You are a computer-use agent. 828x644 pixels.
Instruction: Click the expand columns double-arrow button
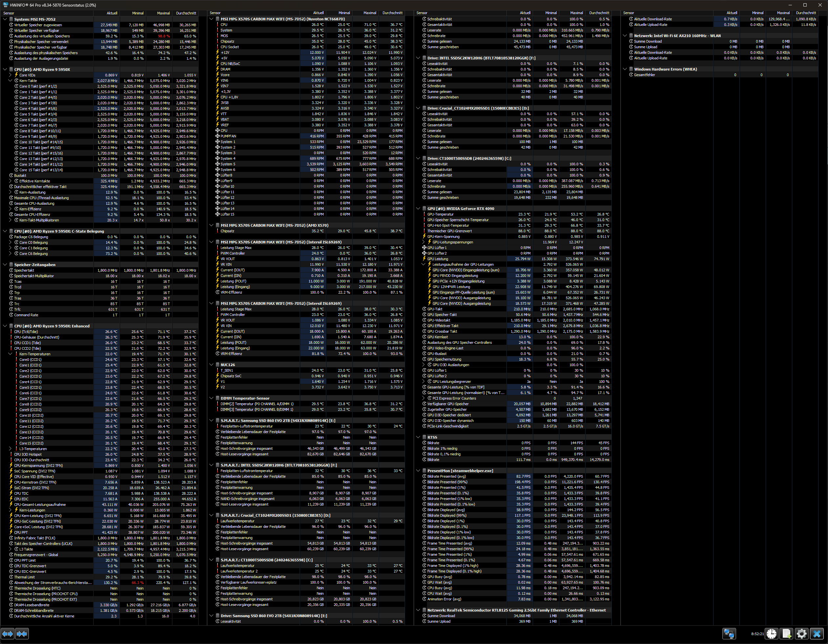[x=7, y=634]
